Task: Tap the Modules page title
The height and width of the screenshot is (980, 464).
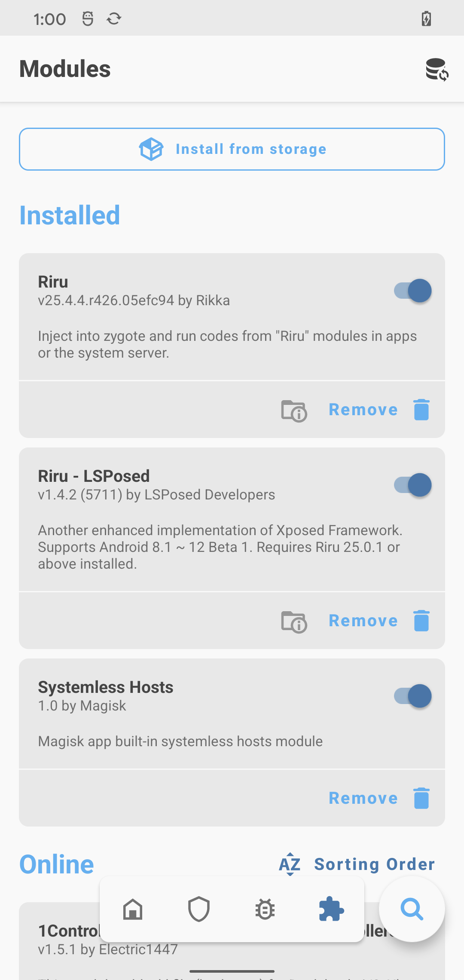Action: pos(65,69)
